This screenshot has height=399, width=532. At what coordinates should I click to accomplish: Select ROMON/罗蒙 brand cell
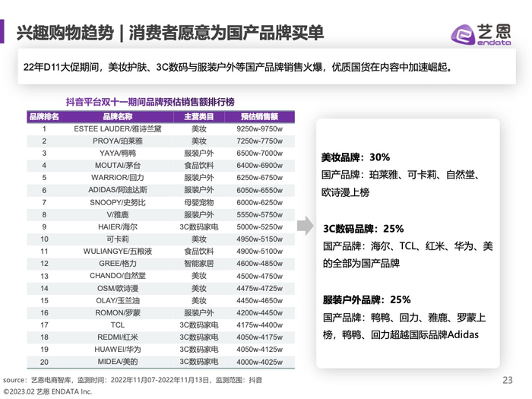pos(117,313)
